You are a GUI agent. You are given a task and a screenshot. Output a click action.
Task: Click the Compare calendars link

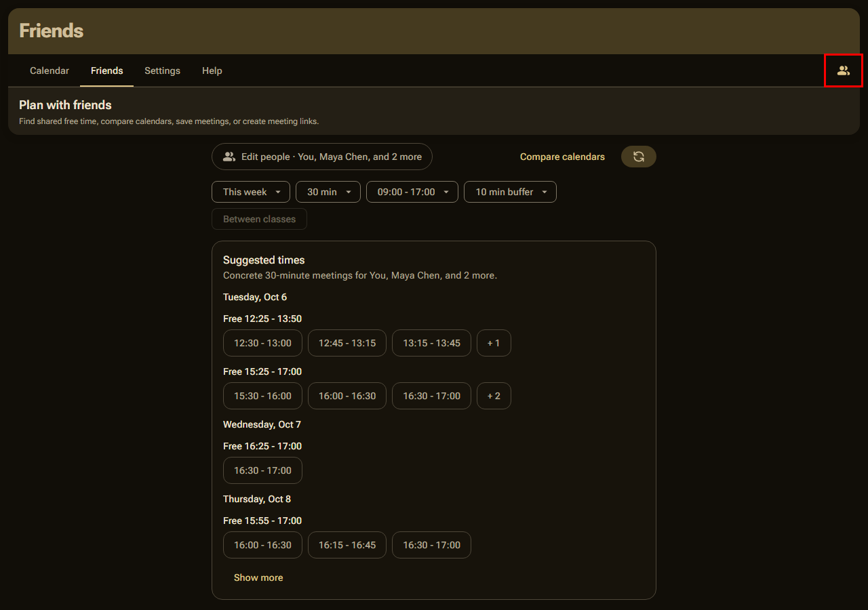pyautogui.click(x=562, y=157)
